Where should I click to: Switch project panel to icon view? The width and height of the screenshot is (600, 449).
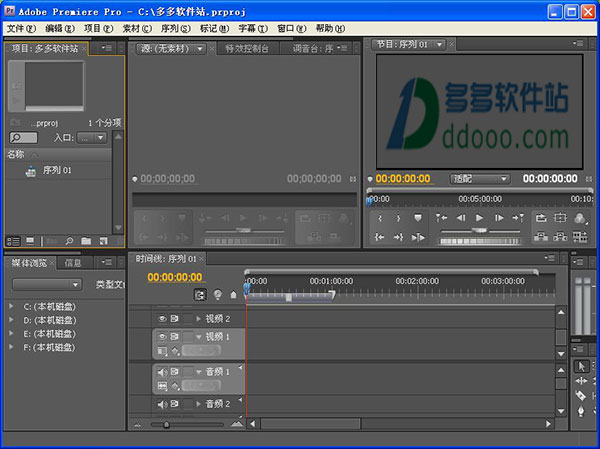pos(30,241)
